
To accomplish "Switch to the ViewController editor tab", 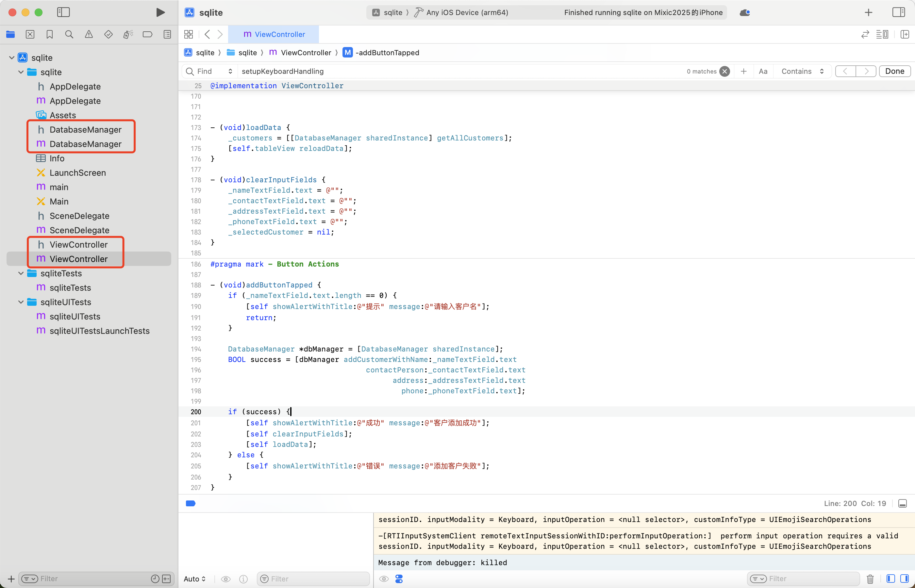I will (274, 34).
